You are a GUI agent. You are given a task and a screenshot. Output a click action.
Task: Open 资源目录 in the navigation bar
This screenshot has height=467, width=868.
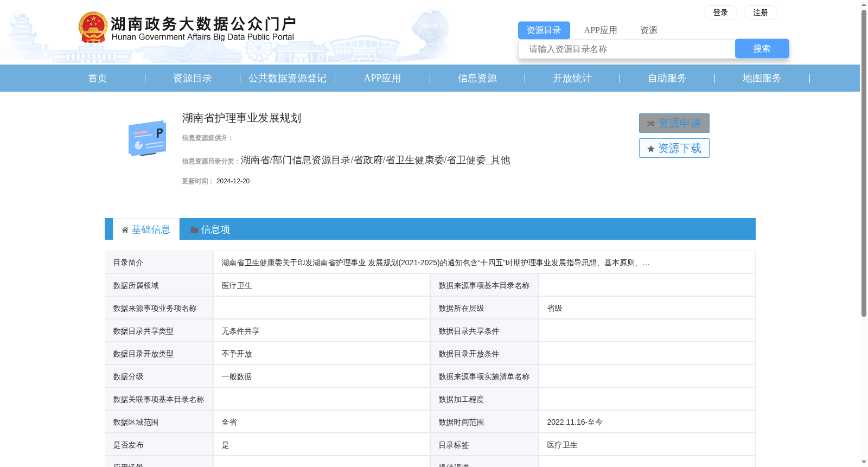click(x=193, y=78)
